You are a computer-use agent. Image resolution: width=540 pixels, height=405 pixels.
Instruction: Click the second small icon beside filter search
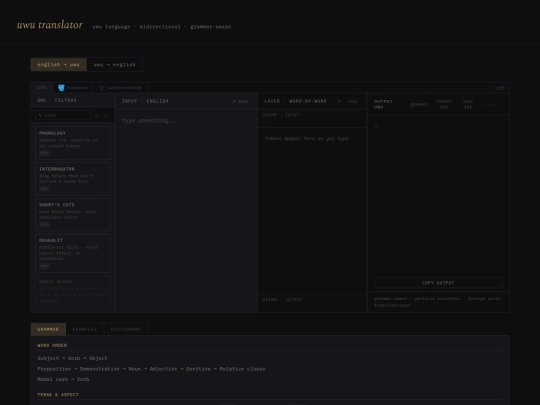(106, 115)
